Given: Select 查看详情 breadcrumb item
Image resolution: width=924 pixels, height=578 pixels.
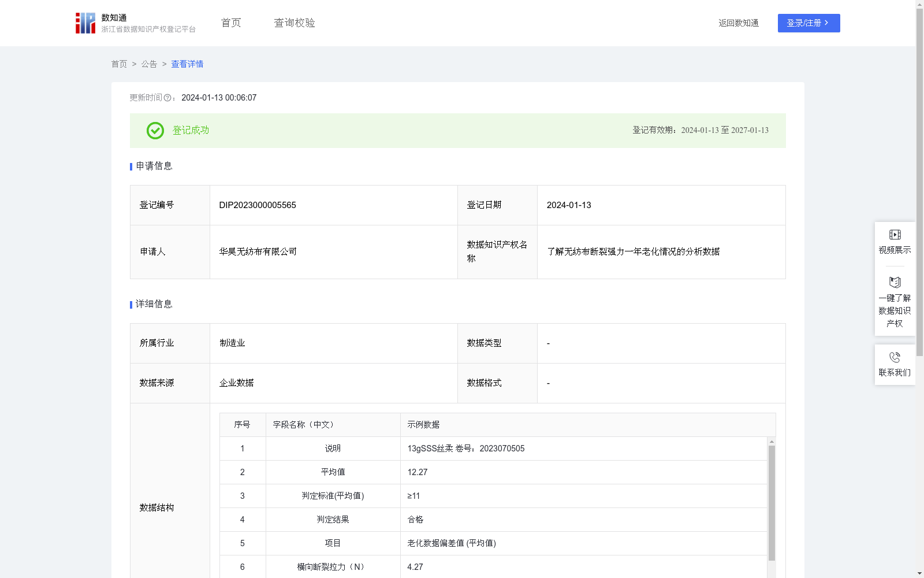Looking at the screenshot, I should coord(187,64).
